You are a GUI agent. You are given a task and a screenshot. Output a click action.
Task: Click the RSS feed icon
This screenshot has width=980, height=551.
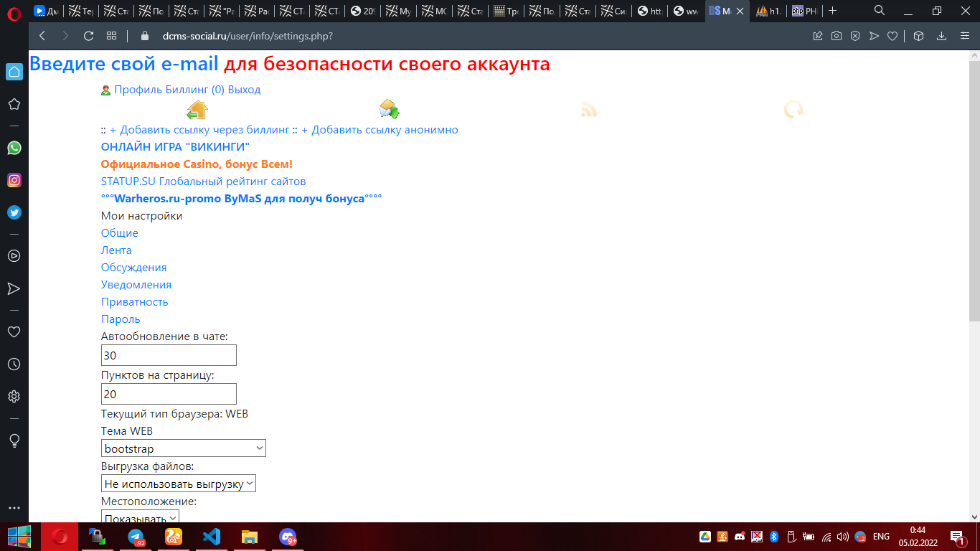588,110
